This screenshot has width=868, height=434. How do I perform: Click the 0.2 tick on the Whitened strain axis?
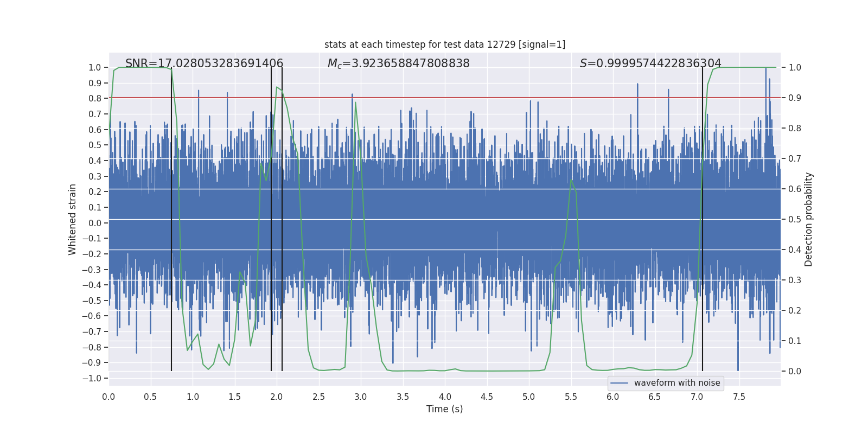tap(95, 192)
